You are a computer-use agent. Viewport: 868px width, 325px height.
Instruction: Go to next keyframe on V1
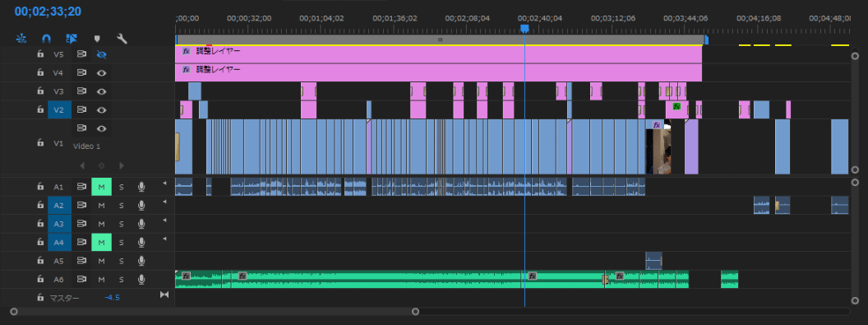pyautogui.click(x=122, y=165)
